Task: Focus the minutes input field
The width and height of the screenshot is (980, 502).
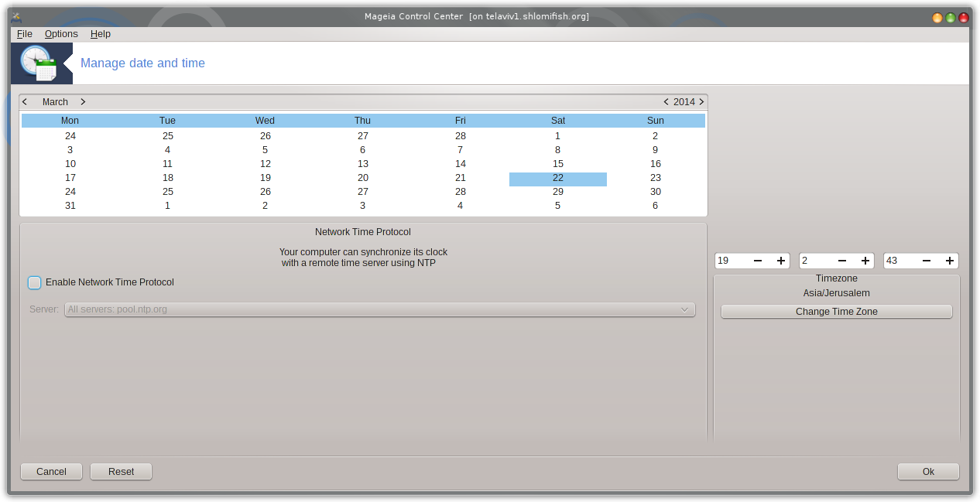Action: [x=816, y=261]
